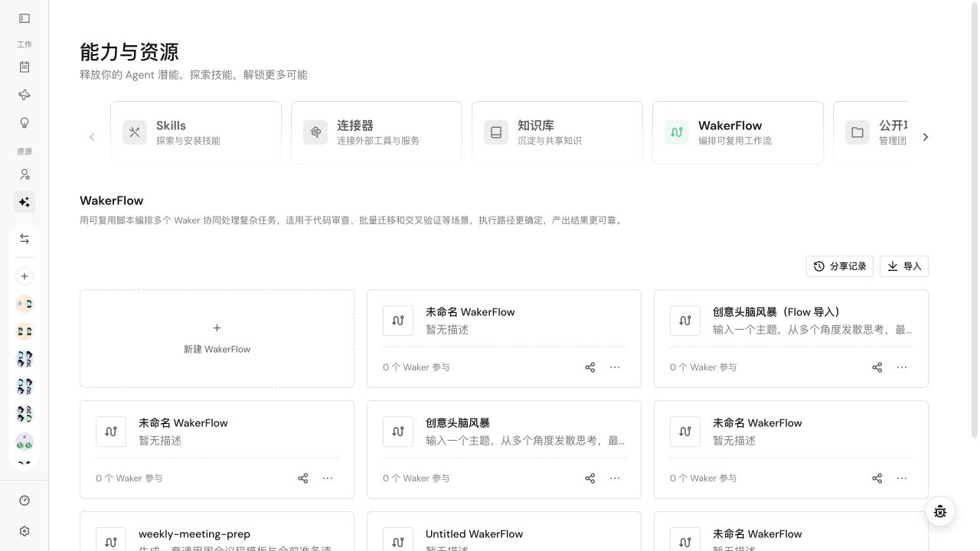Click the floating bug report icon
980x551 pixels.
click(940, 511)
